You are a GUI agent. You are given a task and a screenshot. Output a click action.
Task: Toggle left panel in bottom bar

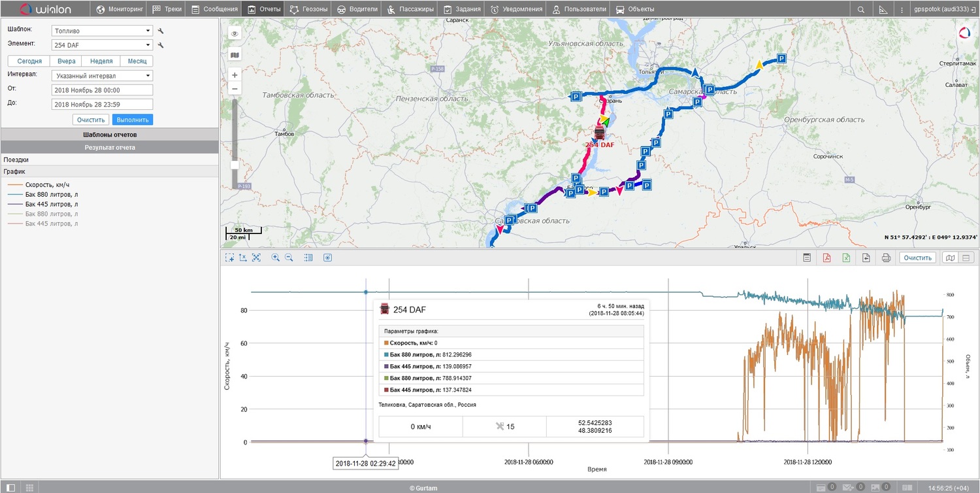(10, 487)
